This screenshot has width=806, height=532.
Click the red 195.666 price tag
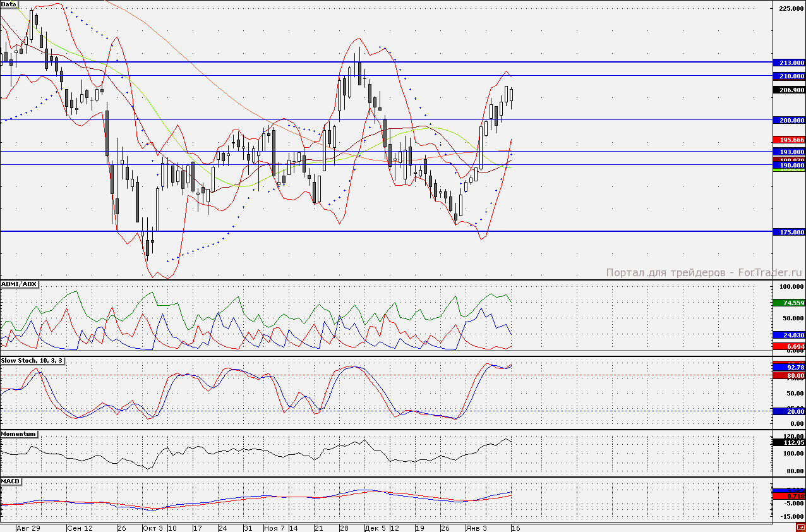[789, 139]
